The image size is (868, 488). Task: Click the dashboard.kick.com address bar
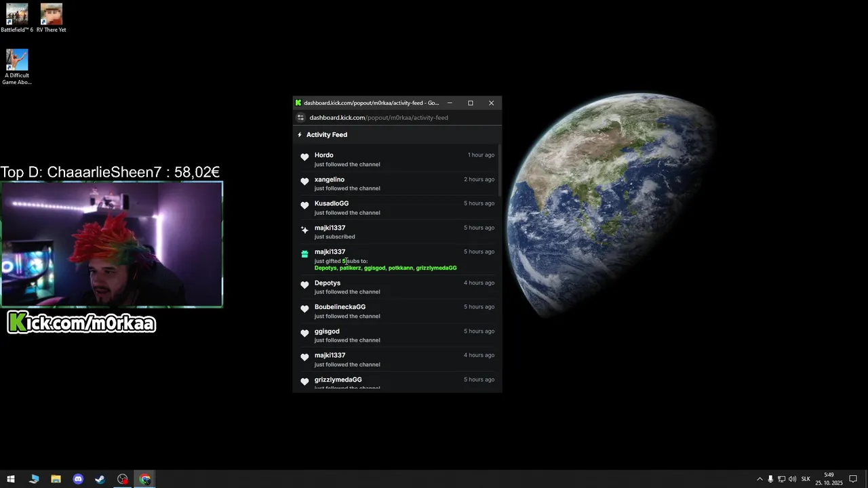(378, 117)
